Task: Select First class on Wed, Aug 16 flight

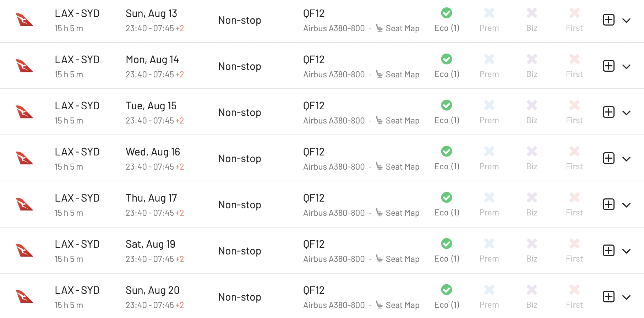Action: pos(574,158)
